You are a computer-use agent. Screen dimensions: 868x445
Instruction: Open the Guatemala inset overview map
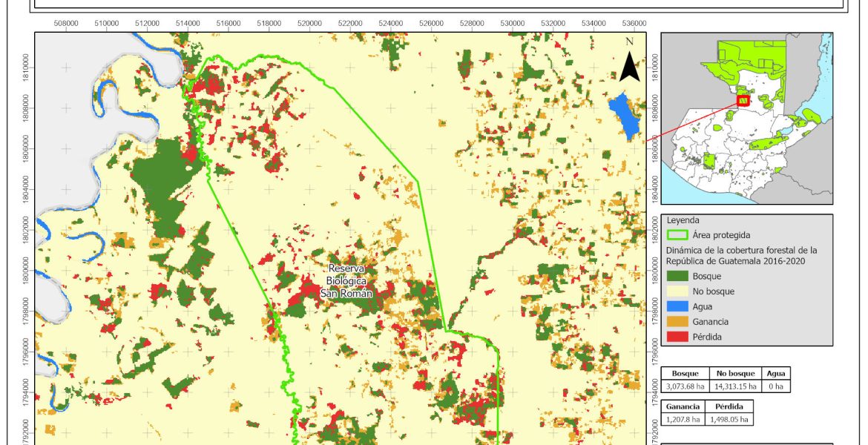(746, 119)
